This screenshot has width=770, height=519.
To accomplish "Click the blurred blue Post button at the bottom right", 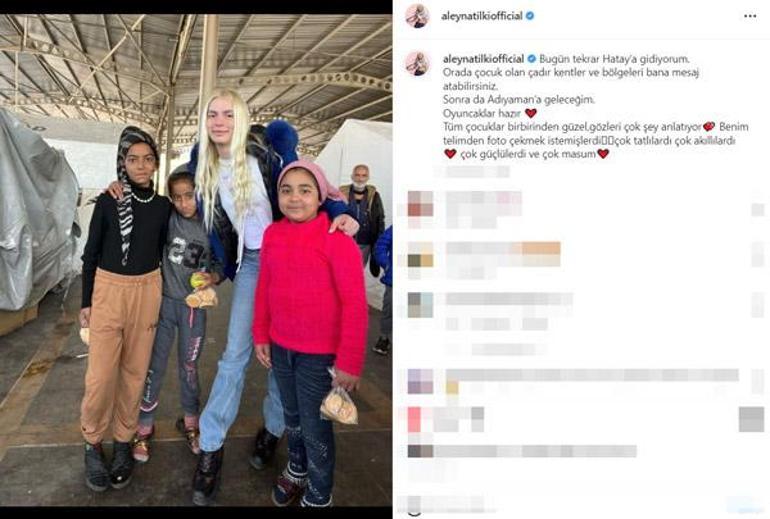I will (744, 505).
